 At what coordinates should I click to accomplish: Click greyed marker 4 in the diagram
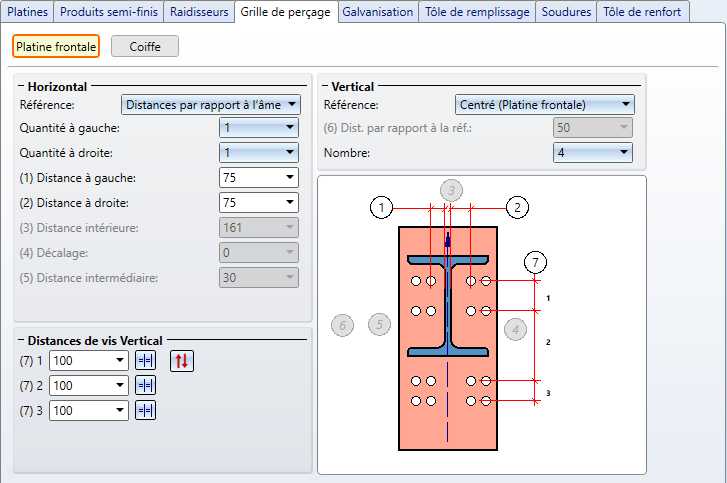515,329
